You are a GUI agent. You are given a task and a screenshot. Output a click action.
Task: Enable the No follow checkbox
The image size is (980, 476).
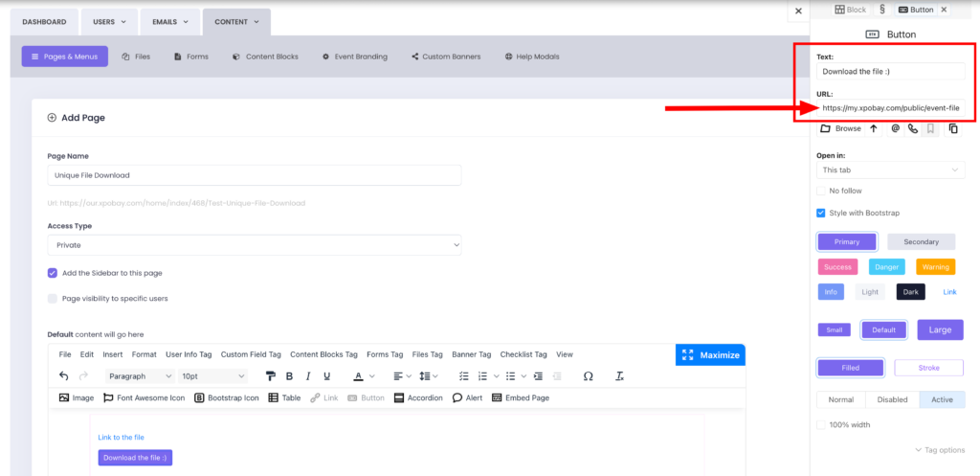point(821,191)
